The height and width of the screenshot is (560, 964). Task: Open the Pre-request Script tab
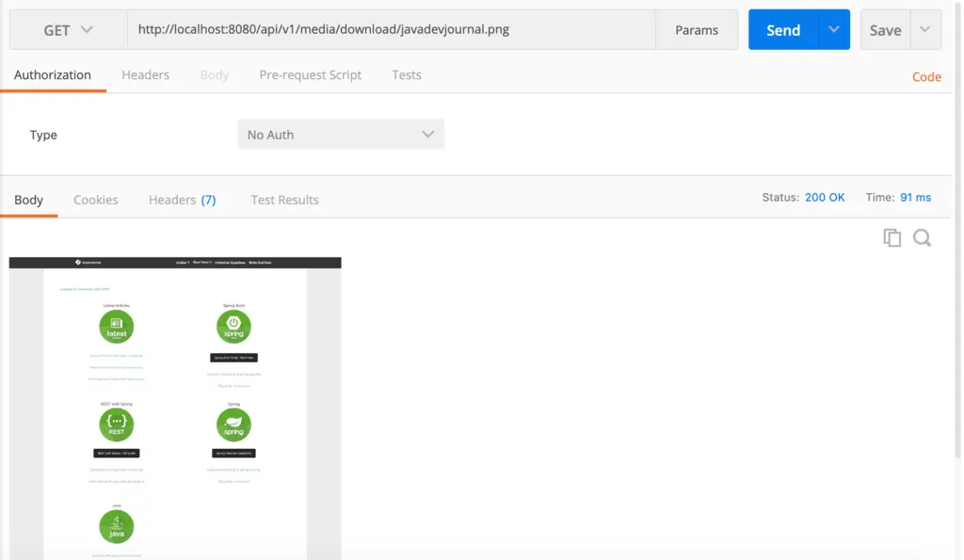311,75
